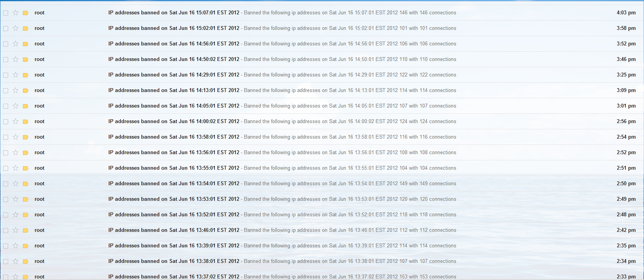Star the email received at 2:42 pm

point(16,230)
